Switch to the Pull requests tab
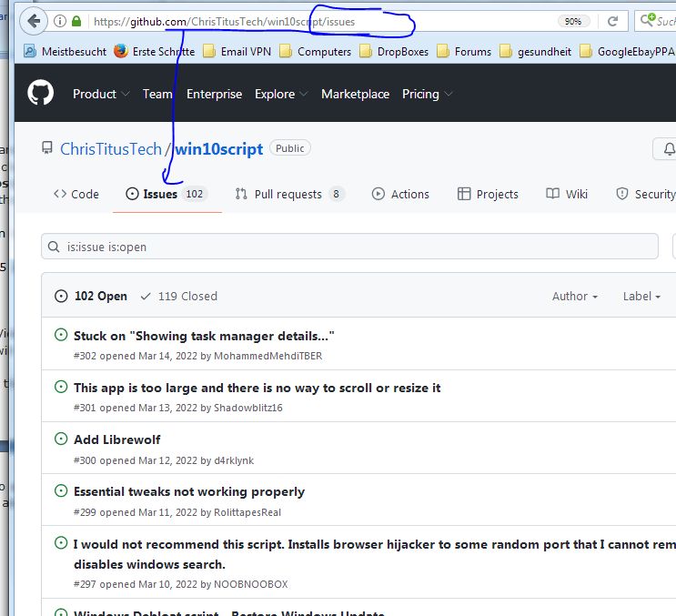This screenshot has height=616, width=676. [x=289, y=194]
